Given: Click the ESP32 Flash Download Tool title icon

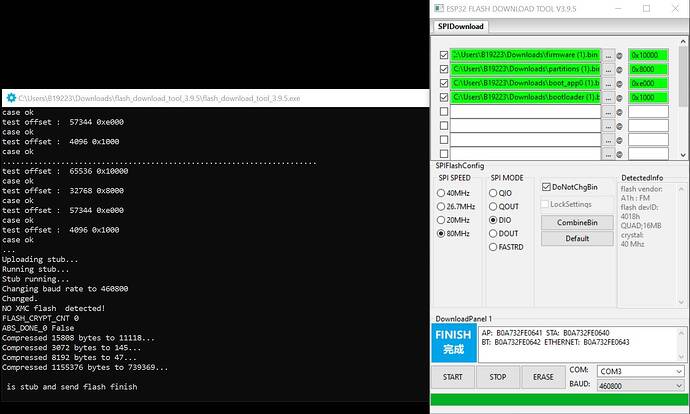Looking at the screenshot, I should pyautogui.click(x=439, y=8).
